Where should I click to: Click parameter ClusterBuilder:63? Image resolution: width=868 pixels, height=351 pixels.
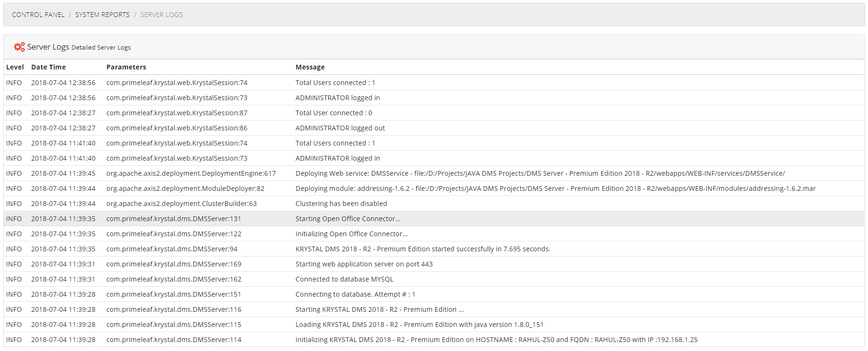tap(182, 204)
